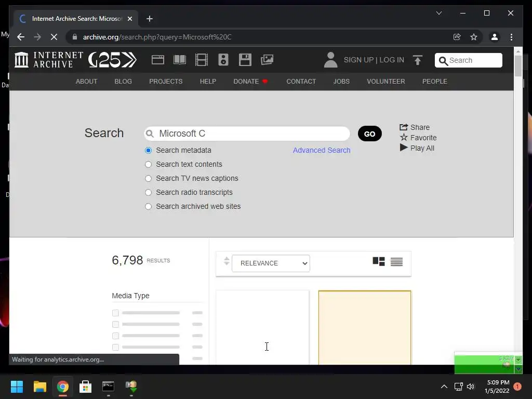Stop loading the page
Screen dimensions: 532x399
54,37
